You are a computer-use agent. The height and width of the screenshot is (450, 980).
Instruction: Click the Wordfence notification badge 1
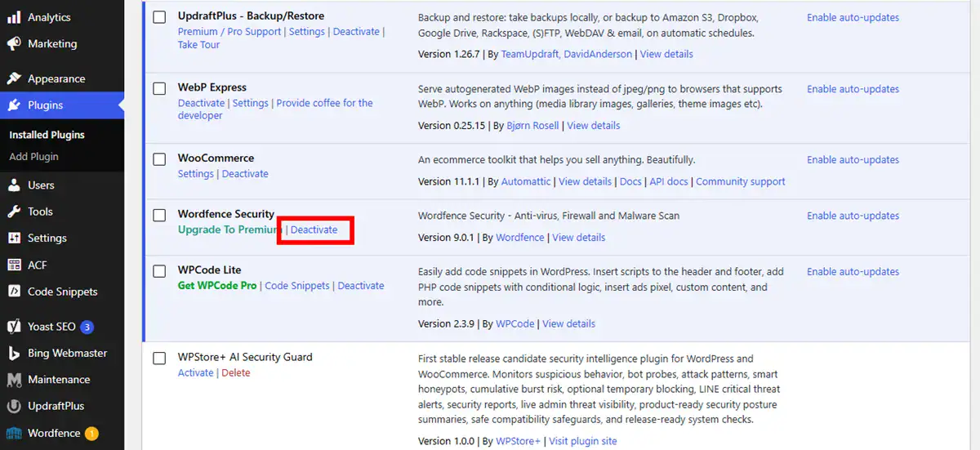91,434
